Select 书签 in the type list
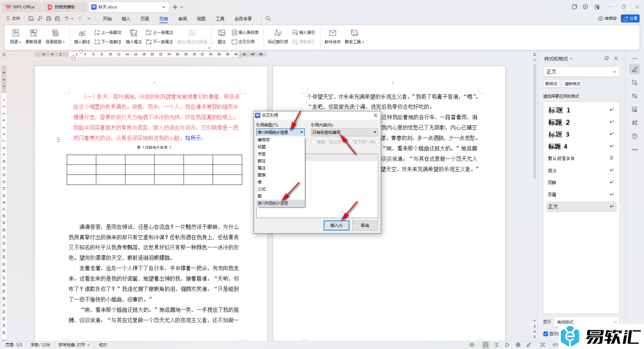Viewport: 644px width, 349px height. pyautogui.click(x=281, y=154)
